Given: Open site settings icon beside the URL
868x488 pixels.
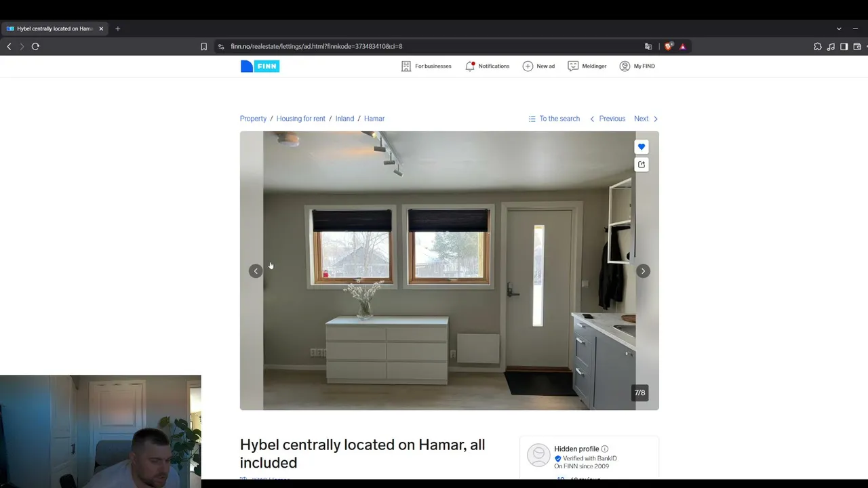Looking at the screenshot, I should tap(220, 46).
